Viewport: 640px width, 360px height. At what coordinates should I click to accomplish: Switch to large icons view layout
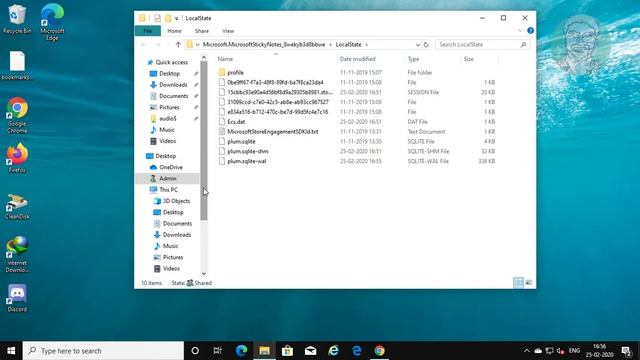click(529, 282)
